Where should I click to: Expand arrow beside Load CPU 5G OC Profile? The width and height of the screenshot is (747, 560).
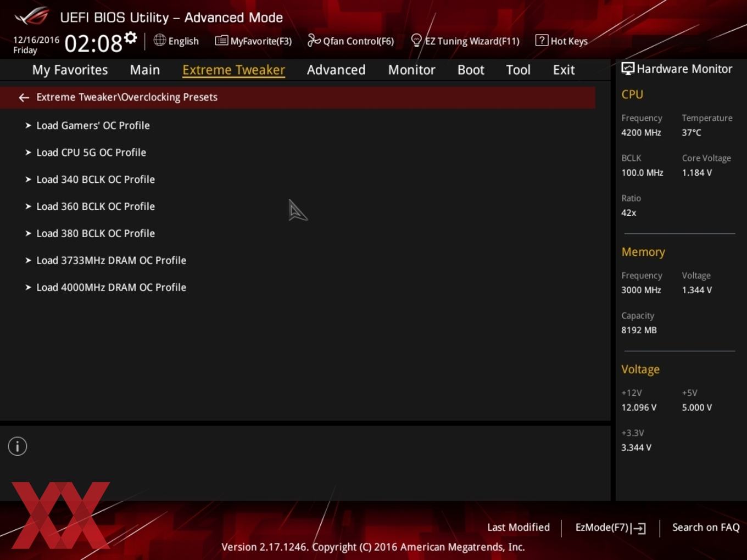pyautogui.click(x=28, y=152)
